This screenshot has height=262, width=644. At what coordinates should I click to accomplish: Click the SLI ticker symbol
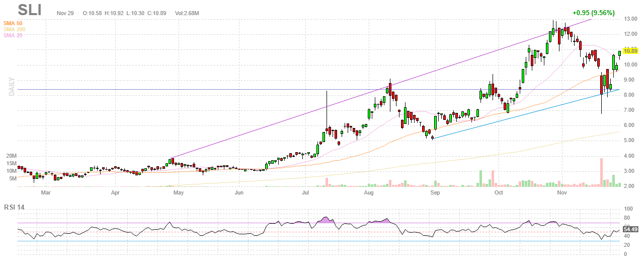30,10
